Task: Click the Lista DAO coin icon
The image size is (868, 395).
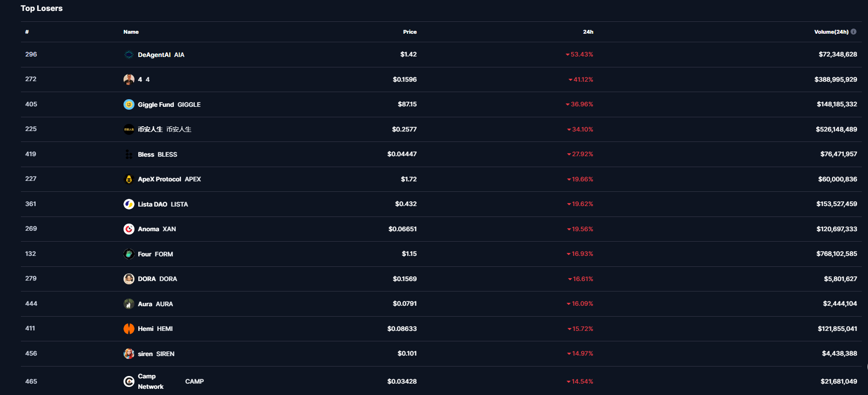Action: coord(129,204)
